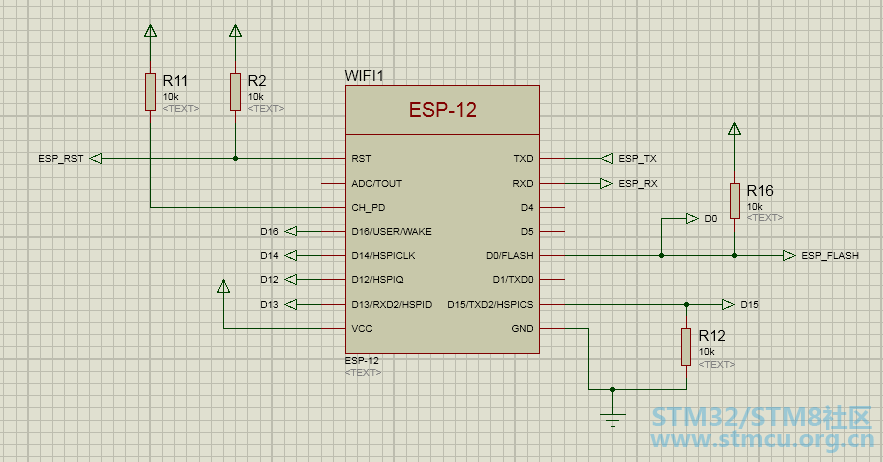The image size is (883, 462).
Task: Click the TXD pin name
Action: tap(523, 159)
